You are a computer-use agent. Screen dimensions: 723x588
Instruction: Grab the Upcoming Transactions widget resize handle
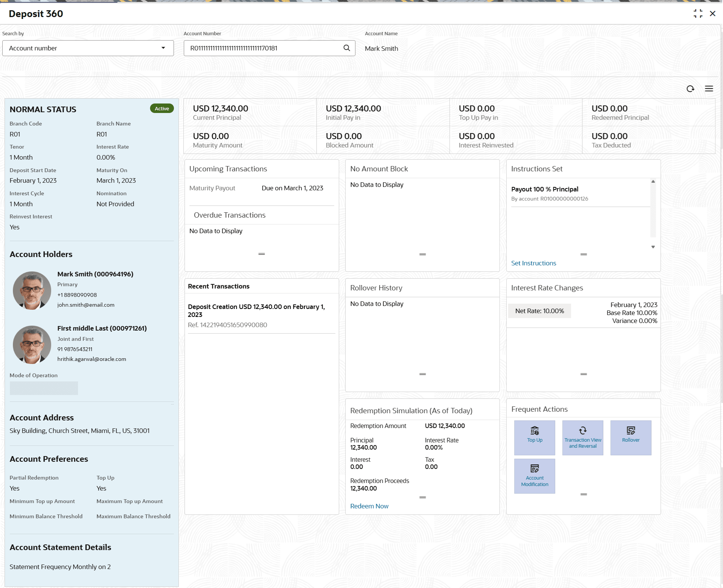coord(261,254)
